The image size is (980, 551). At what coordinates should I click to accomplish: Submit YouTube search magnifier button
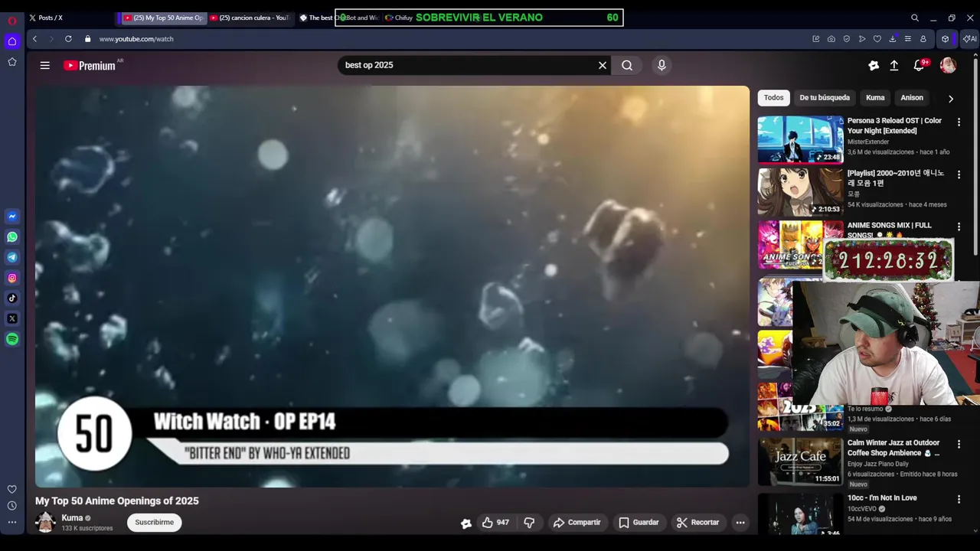coord(627,65)
